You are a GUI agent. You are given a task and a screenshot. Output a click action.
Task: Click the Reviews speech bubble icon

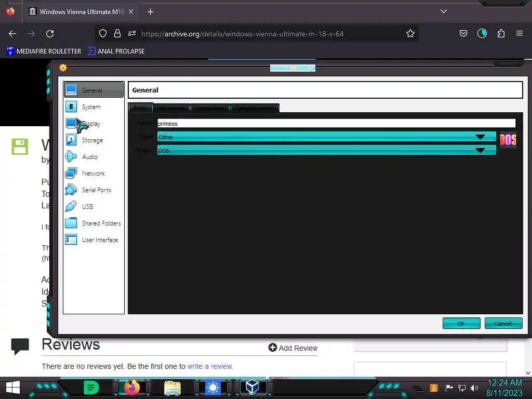click(x=20, y=346)
